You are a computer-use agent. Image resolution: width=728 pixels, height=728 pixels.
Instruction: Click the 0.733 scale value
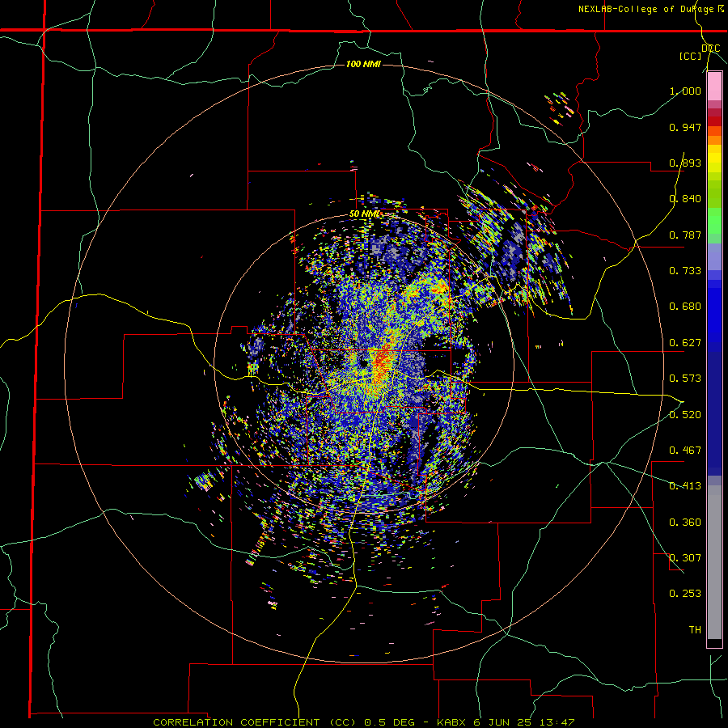click(685, 271)
